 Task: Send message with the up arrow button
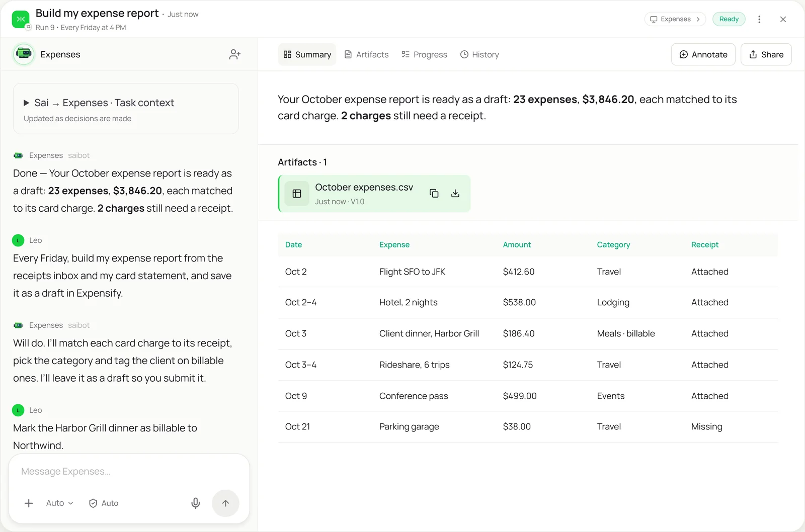coord(225,503)
